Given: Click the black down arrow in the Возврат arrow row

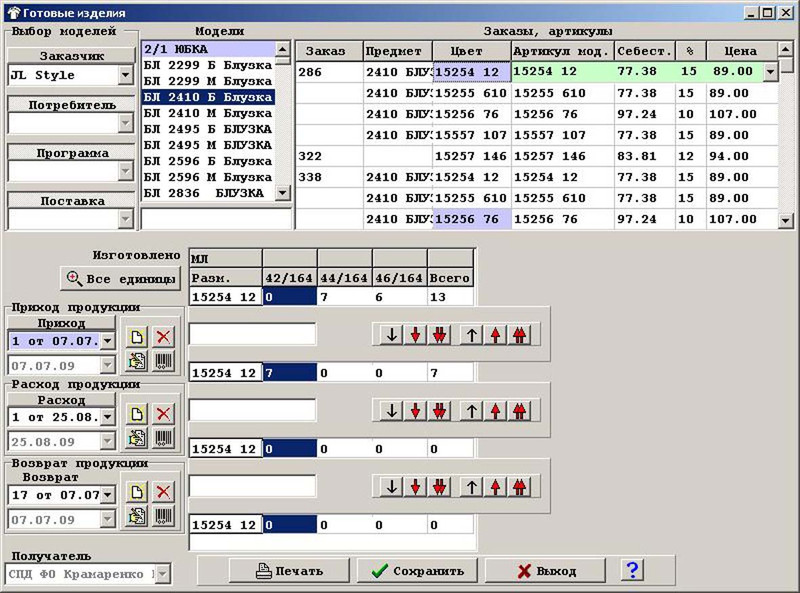Looking at the screenshot, I should click(392, 487).
